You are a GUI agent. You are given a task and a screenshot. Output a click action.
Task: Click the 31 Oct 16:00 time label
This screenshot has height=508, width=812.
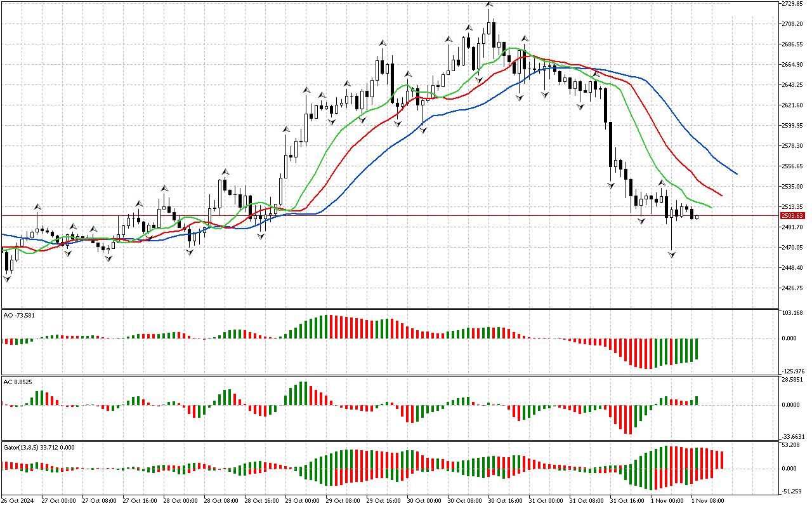tap(627, 501)
